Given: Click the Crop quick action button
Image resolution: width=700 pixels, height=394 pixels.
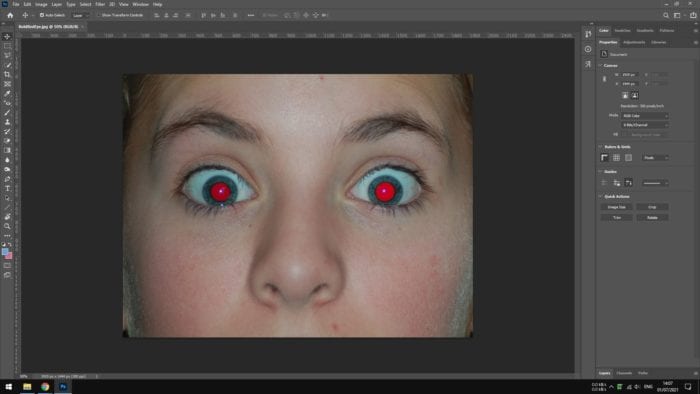Looking at the screenshot, I should click(x=652, y=207).
